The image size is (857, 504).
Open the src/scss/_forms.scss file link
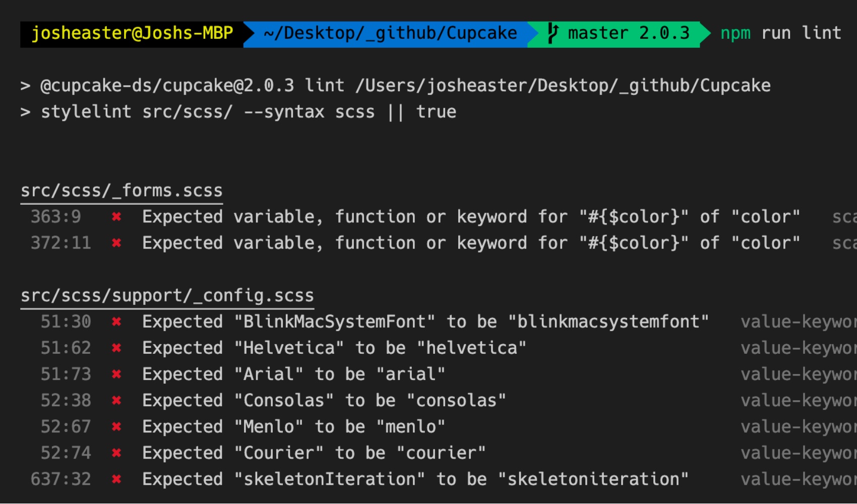coord(121,191)
